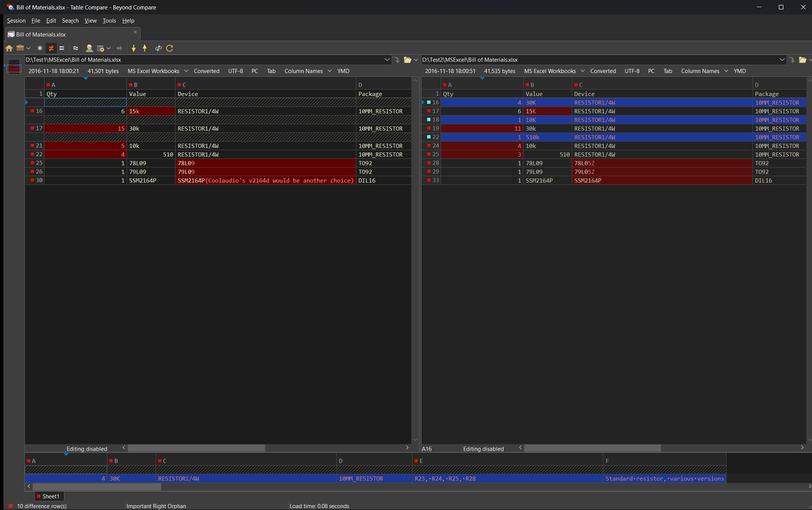Open the Rules referee icon

pos(89,48)
